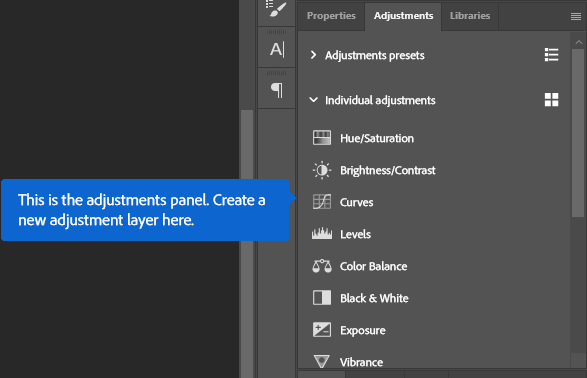Click the Levels histogram icon
Image resolution: width=587 pixels, height=378 pixels.
click(x=322, y=234)
